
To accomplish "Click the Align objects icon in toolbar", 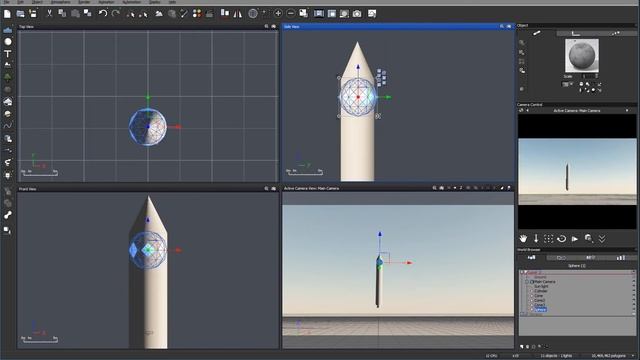I will pyautogui.click(x=224, y=13).
